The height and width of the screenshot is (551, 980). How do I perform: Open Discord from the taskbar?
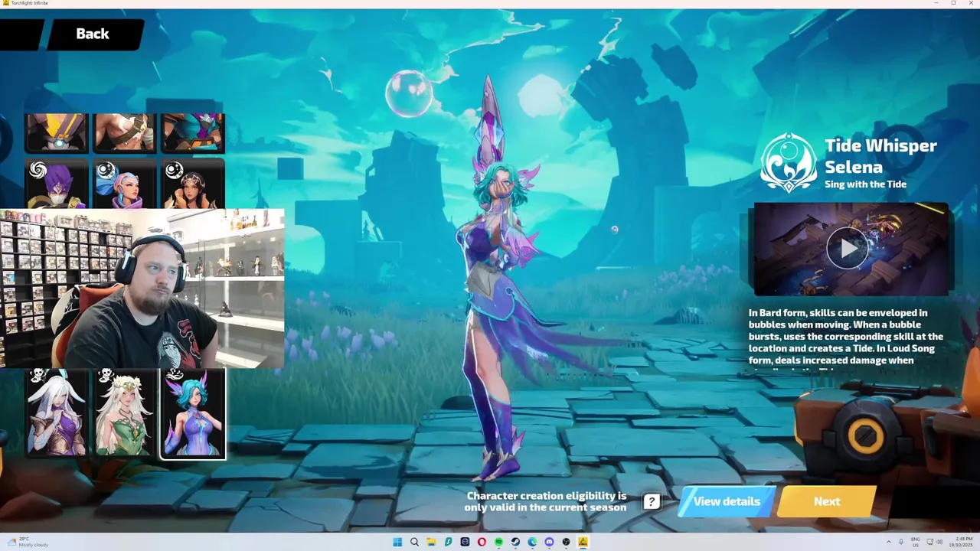[549, 543]
